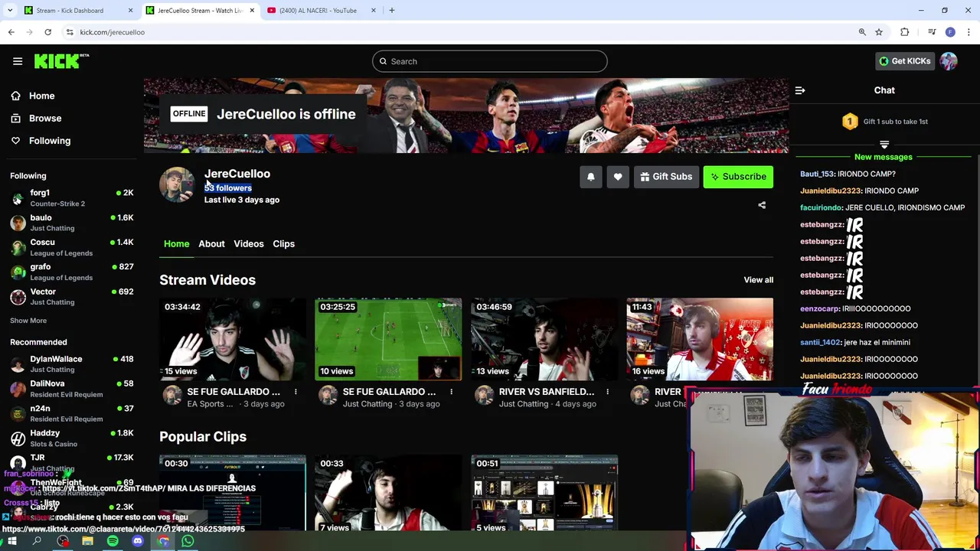Click the share icon below Subscribe
This screenshot has height=551, width=980.
tap(762, 205)
